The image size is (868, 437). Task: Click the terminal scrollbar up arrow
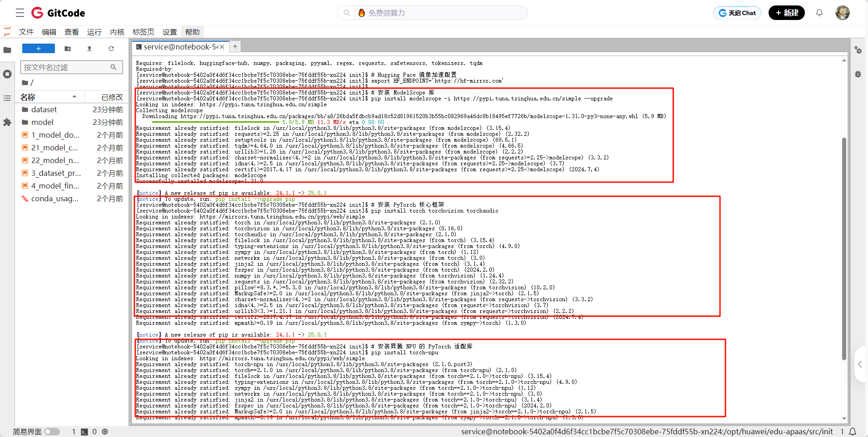pyautogui.click(x=844, y=60)
